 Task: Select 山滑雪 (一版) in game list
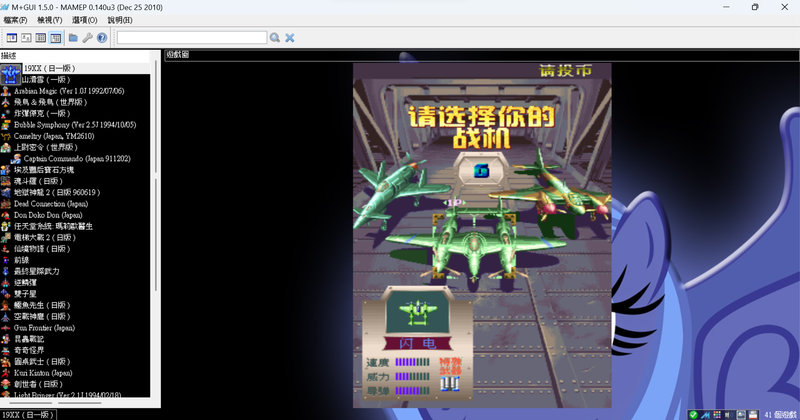46,79
